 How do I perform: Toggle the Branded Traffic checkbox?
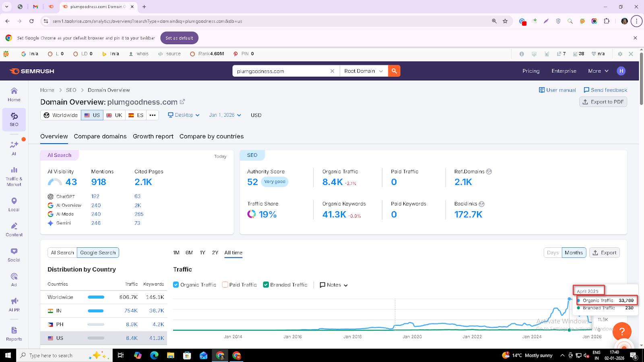click(266, 285)
